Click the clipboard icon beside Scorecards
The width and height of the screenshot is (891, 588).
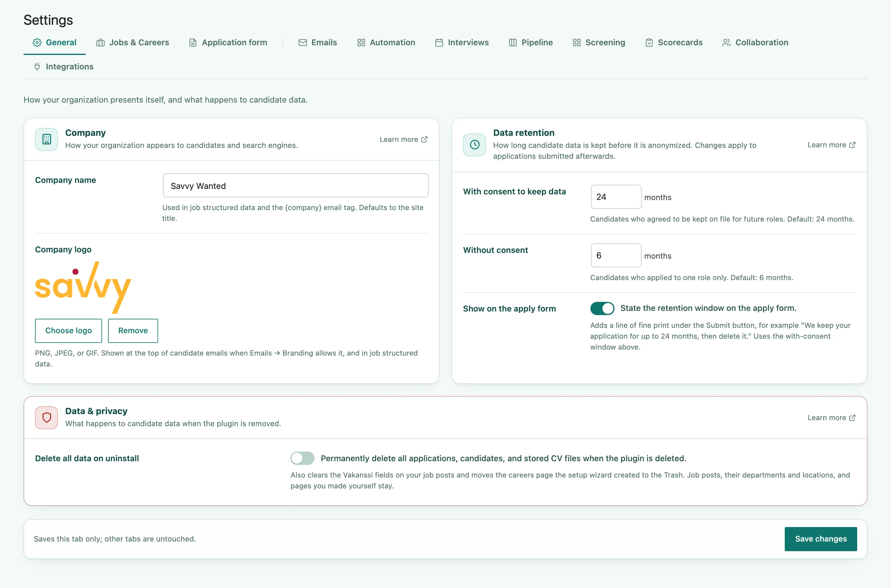click(649, 42)
